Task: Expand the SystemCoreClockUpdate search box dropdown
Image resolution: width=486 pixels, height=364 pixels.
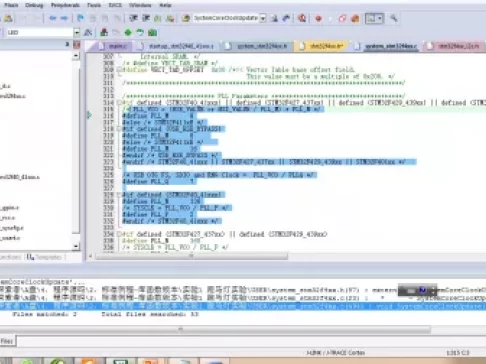Action: pos(263,18)
